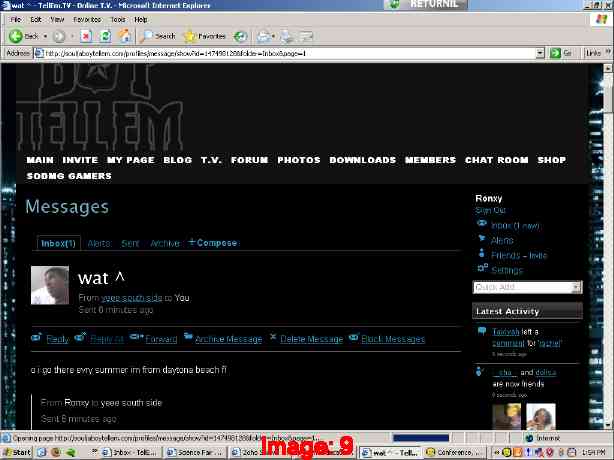Screen dimensions: 614x460
Task: Open the MEMBERS navigation link
Action: [430, 160]
